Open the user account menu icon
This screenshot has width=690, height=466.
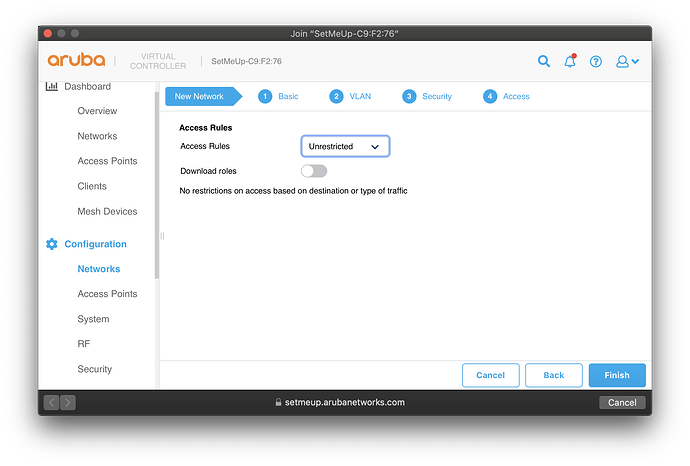[x=627, y=62]
